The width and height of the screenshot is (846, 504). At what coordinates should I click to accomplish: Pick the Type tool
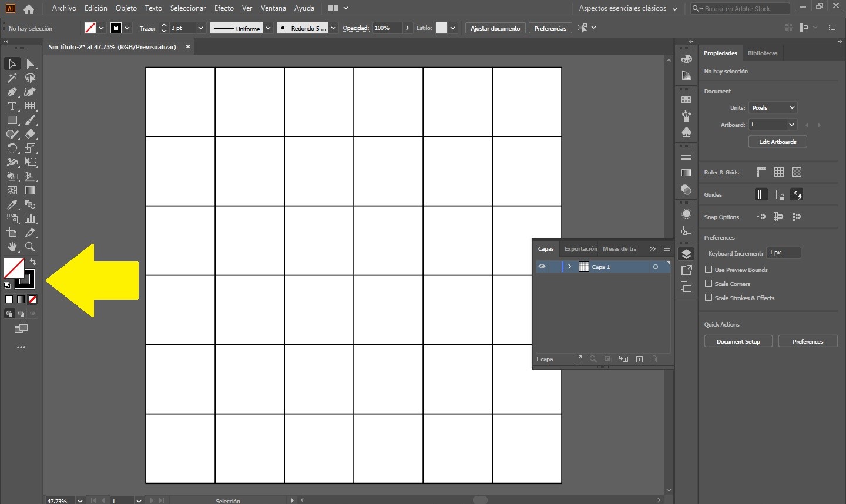coord(12,106)
